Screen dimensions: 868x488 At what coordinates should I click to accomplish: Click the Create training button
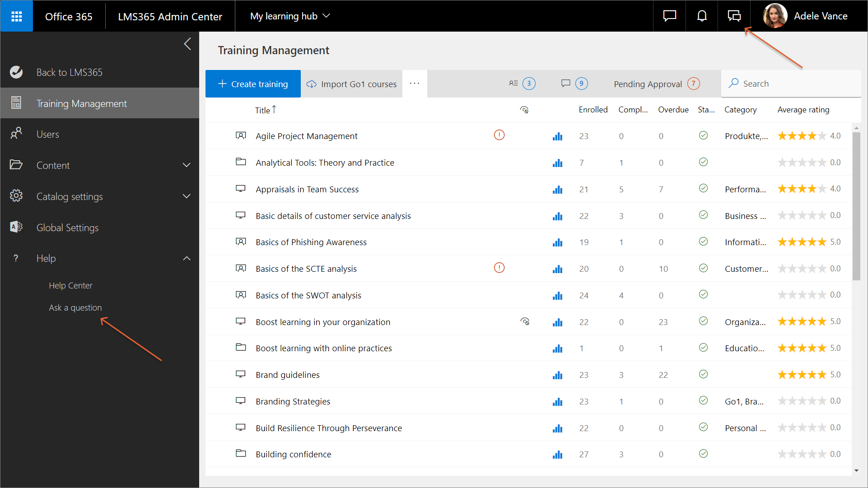[253, 84]
